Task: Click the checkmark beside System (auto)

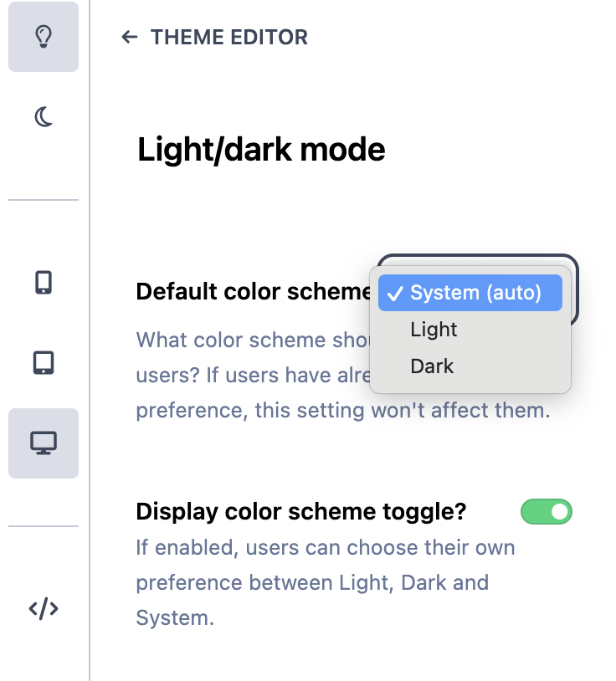Action: point(395,293)
